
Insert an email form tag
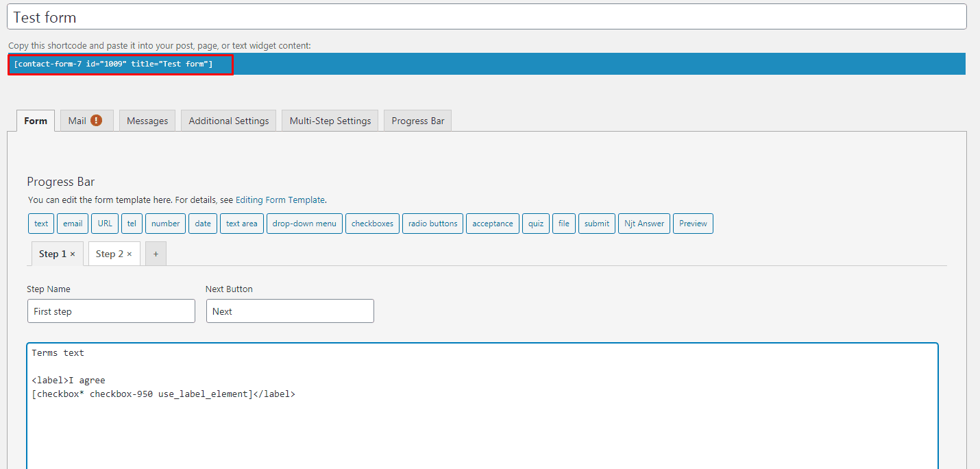(73, 224)
